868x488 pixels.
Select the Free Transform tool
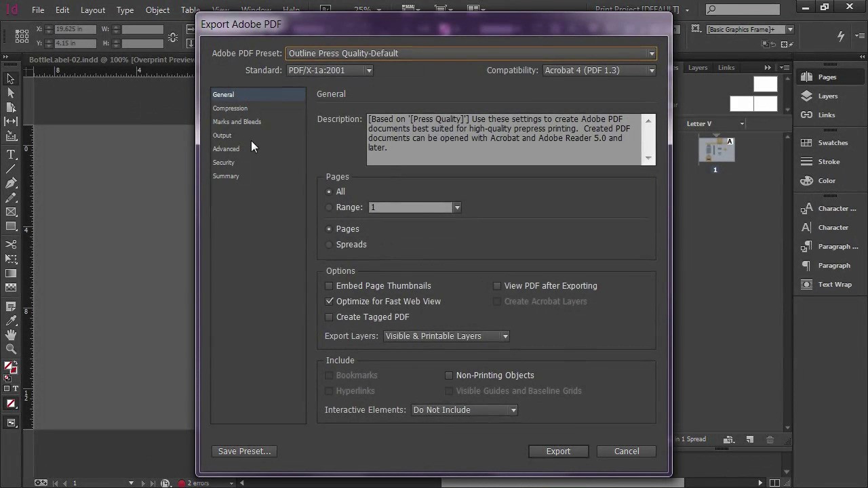point(11,259)
